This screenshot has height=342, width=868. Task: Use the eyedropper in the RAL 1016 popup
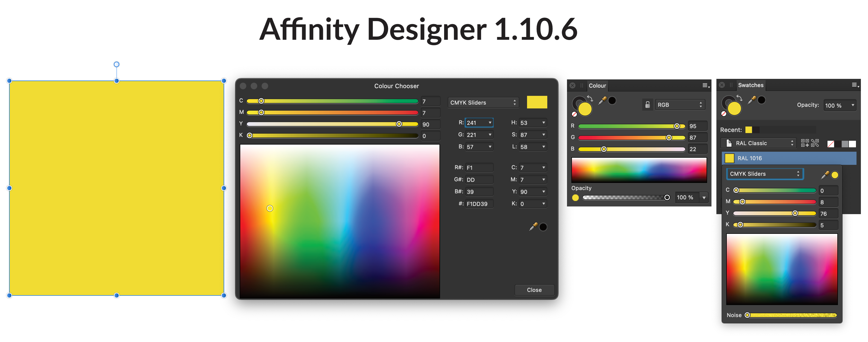[825, 175]
